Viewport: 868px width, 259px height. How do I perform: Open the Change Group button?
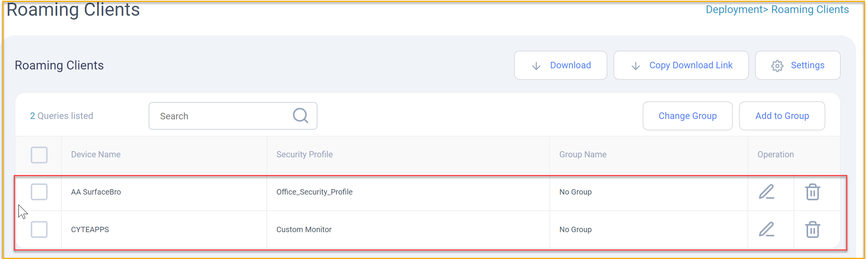click(688, 116)
